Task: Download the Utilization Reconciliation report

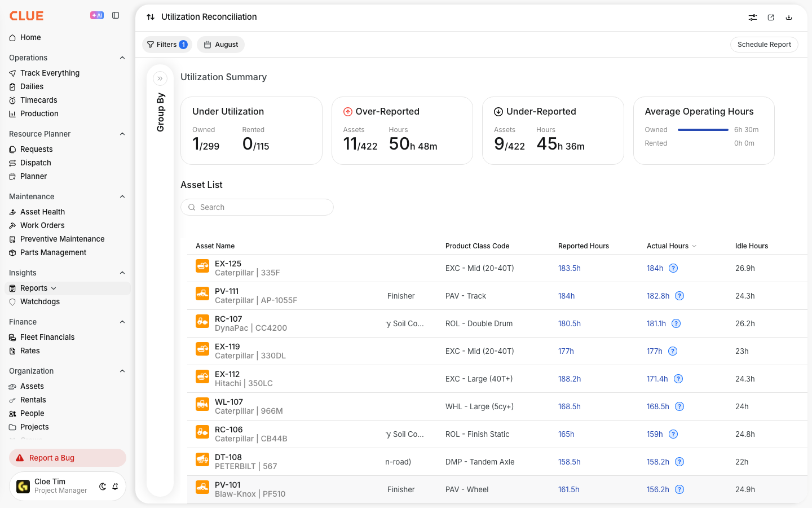Action: (789, 17)
